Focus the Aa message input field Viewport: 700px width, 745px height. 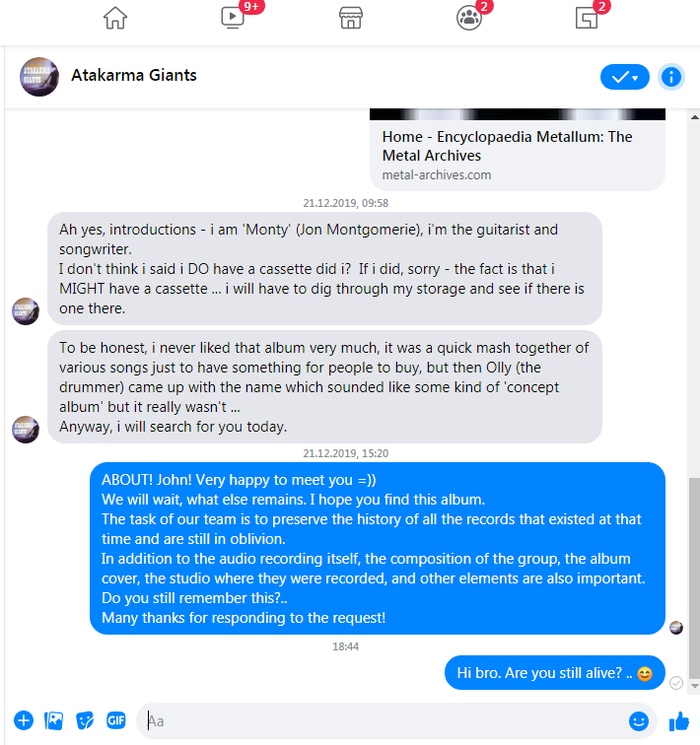[381, 720]
